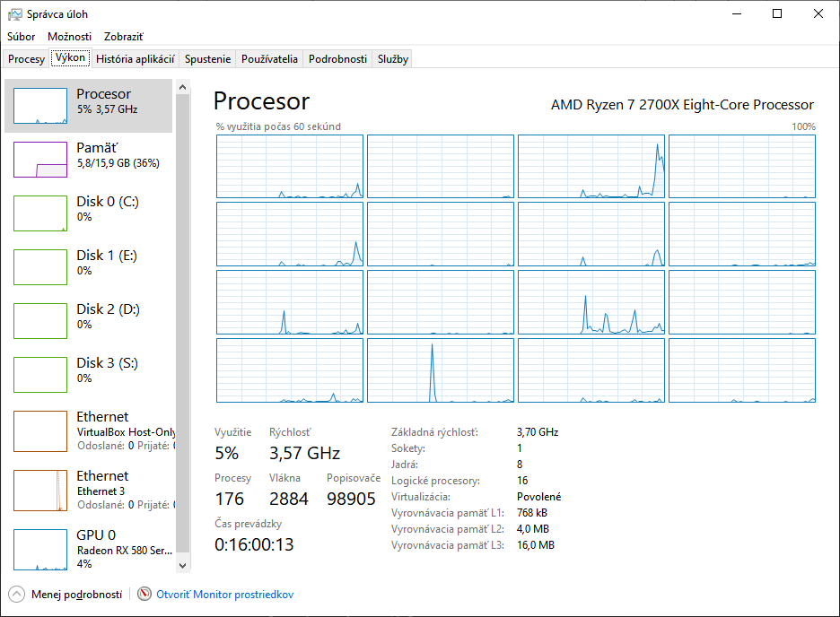Image resolution: width=840 pixels, height=617 pixels.
Task: Open the Otvoriť Monitor prostriedkov link
Action: (224, 594)
